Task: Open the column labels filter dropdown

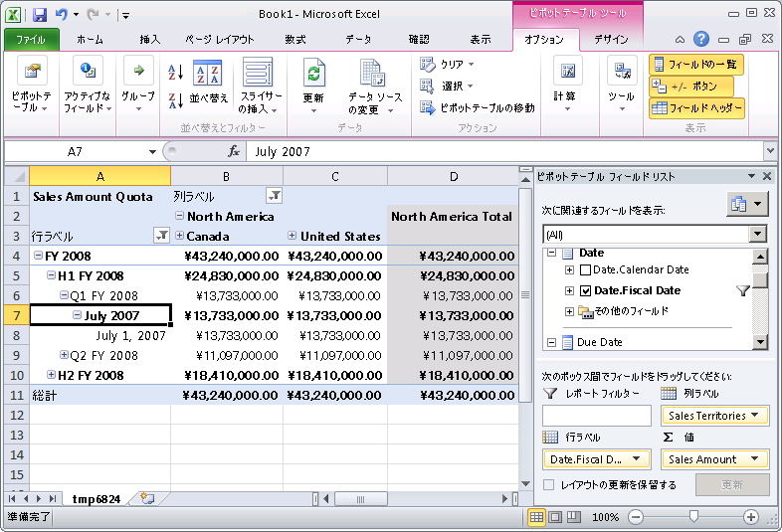Action: pyautogui.click(x=274, y=196)
